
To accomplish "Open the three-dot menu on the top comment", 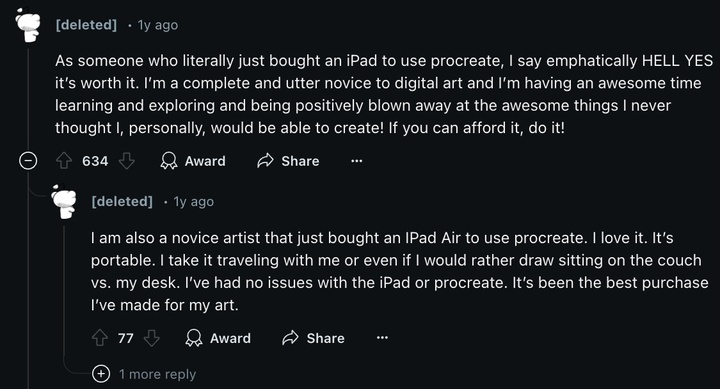I will point(357,161).
